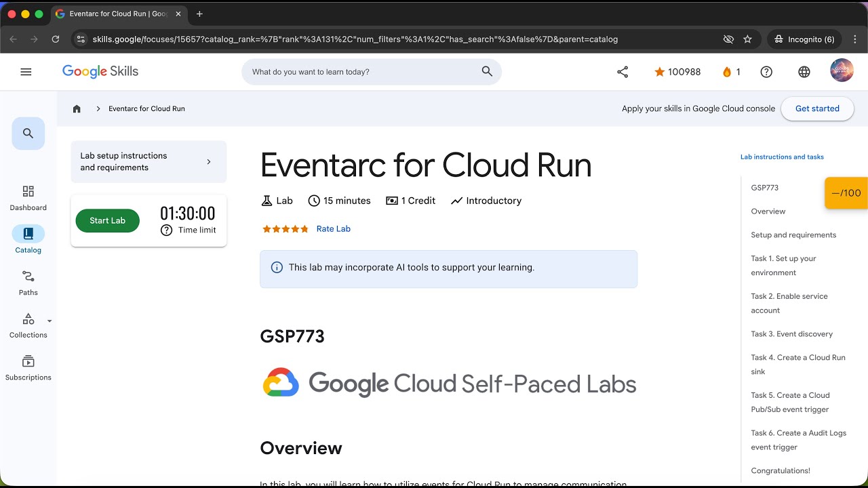Screen dimensions: 868x488
Task: Open Catalog in the sidebar
Action: click(28, 241)
